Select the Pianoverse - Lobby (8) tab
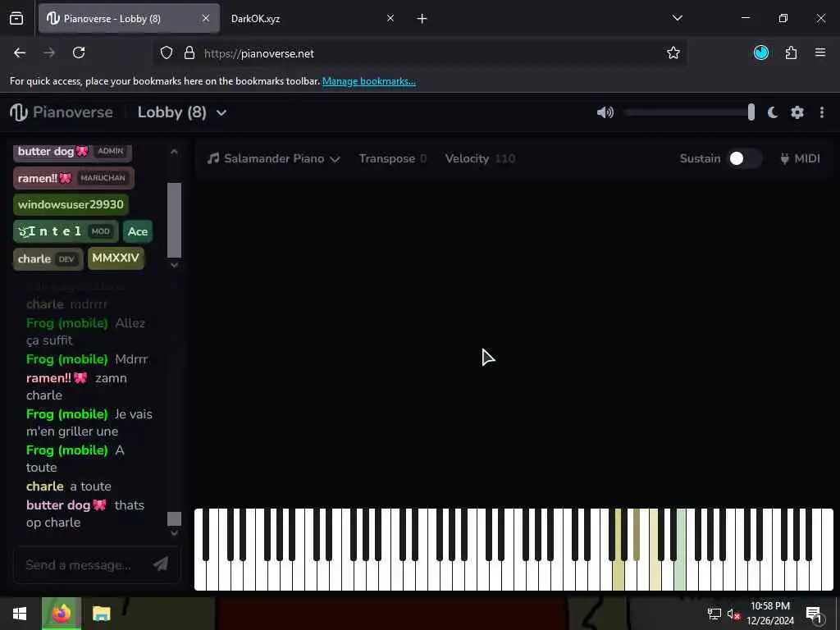This screenshot has height=630, width=840. tap(129, 19)
